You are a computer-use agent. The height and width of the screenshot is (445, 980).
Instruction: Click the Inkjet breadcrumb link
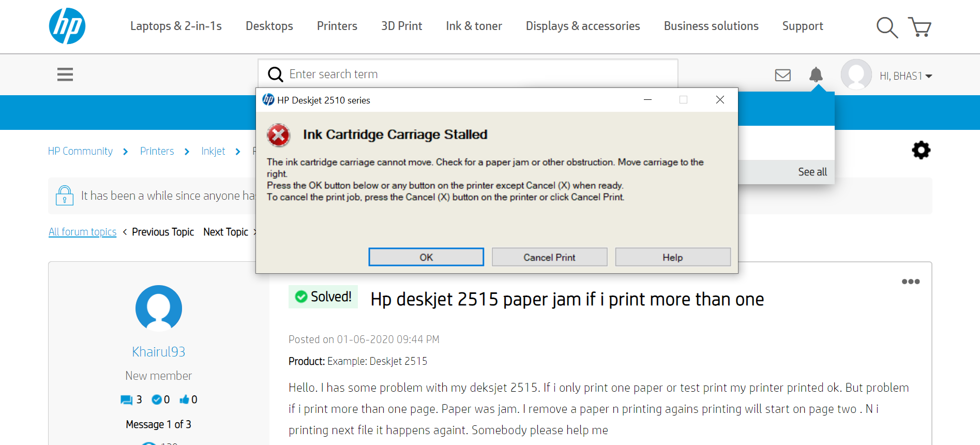pos(213,151)
